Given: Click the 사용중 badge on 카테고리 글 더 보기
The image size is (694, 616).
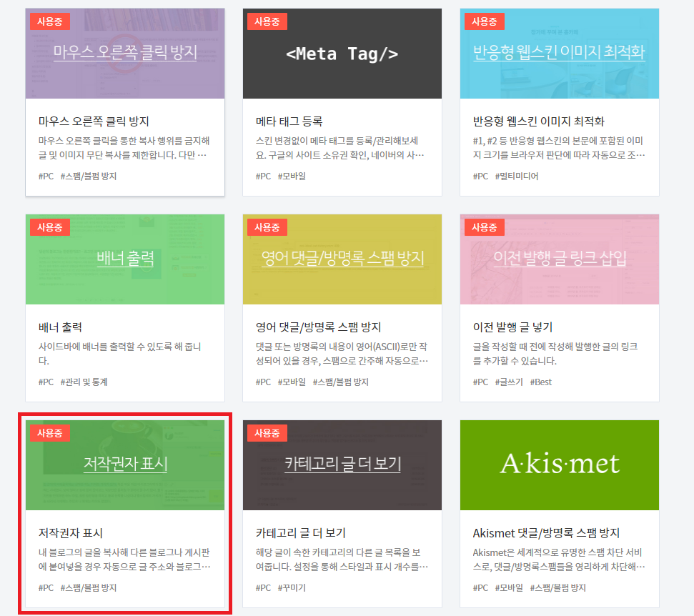Looking at the screenshot, I should click(266, 433).
